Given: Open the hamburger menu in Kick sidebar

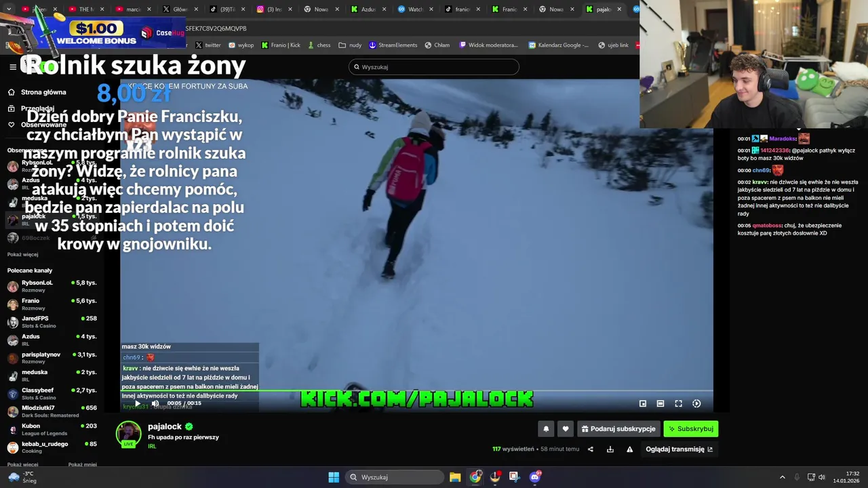Looking at the screenshot, I should pyautogui.click(x=13, y=67).
